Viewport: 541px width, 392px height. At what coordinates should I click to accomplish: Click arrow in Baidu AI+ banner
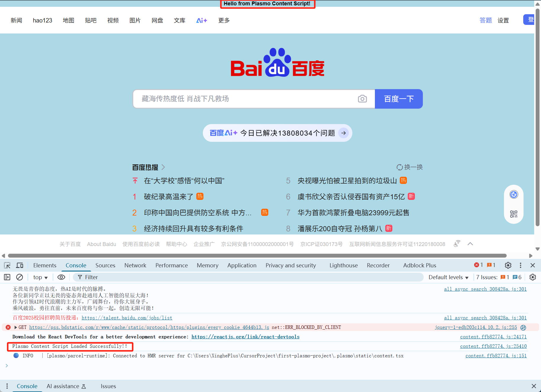[x=343, y=133]
